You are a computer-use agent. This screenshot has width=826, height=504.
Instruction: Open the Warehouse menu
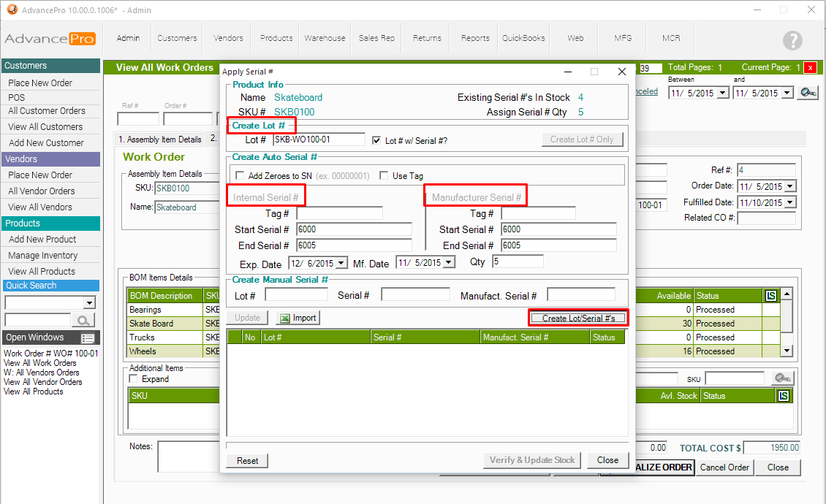click(325, 38)
